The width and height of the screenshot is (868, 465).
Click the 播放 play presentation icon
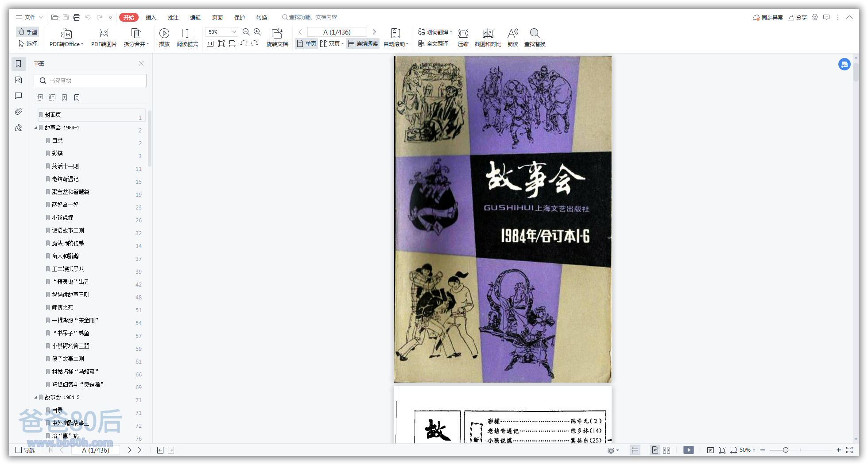(x=164, y=37)
